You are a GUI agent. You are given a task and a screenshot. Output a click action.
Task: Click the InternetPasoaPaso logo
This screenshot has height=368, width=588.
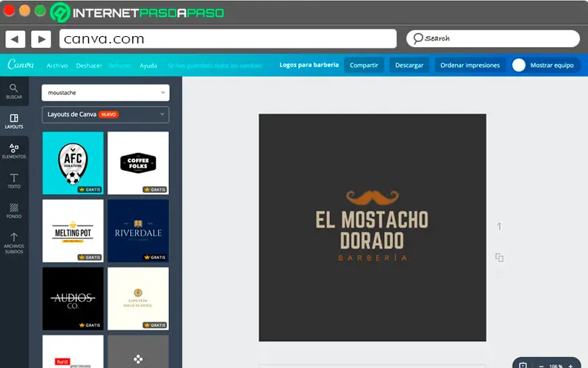click(137, 12)
